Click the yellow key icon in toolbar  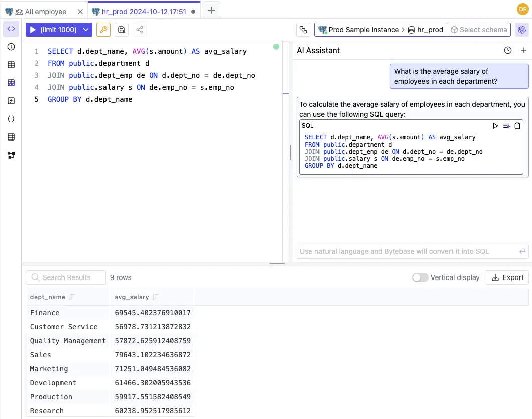tap(103, 30)
